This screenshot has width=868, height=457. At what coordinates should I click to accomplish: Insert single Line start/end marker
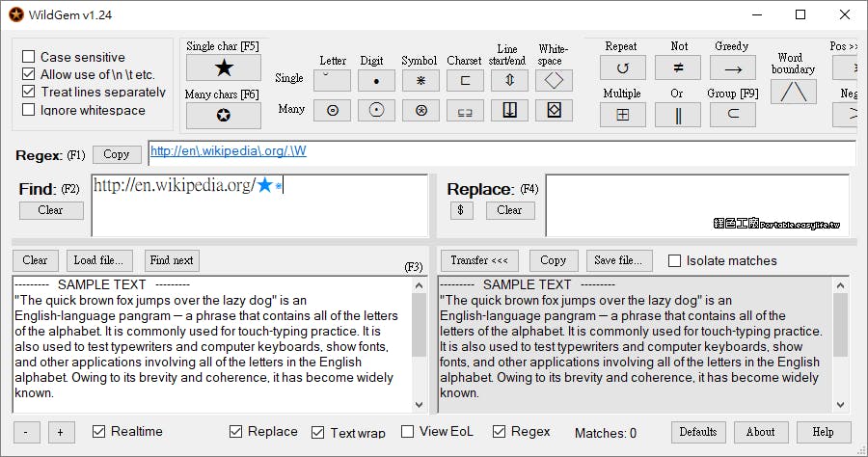tap(509, 81)
